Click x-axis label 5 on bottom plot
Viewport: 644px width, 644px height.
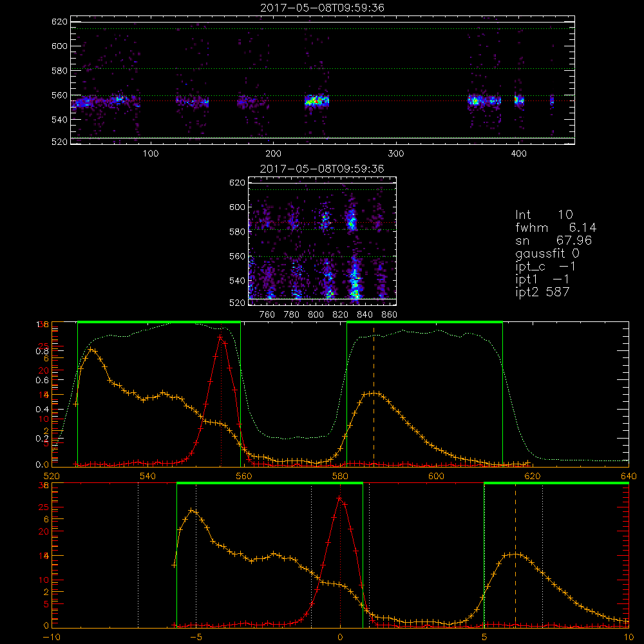[484, 637]
